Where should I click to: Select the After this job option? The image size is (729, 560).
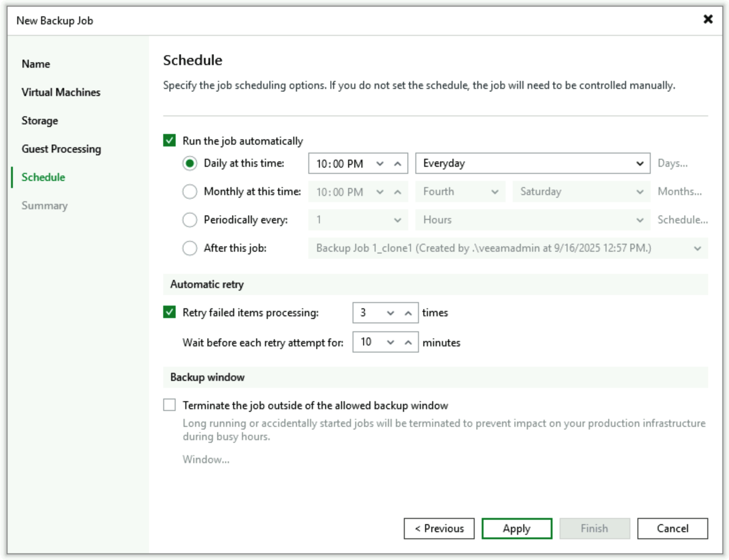tap(190, 248)
